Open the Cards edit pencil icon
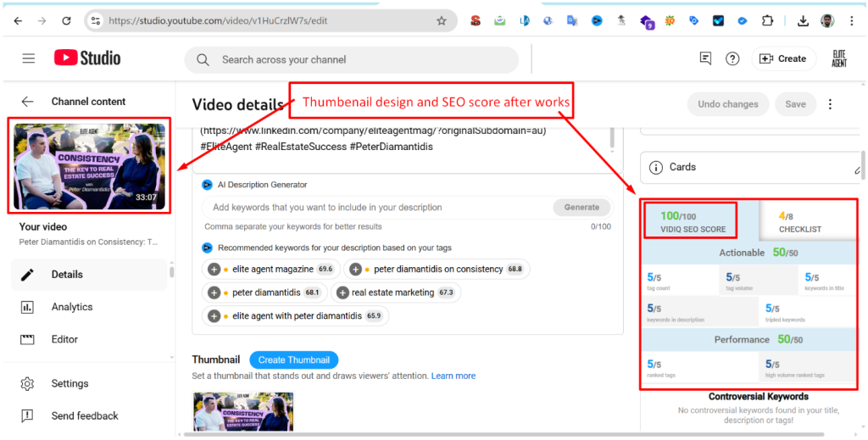868x440 pixels. coord(857,168)
